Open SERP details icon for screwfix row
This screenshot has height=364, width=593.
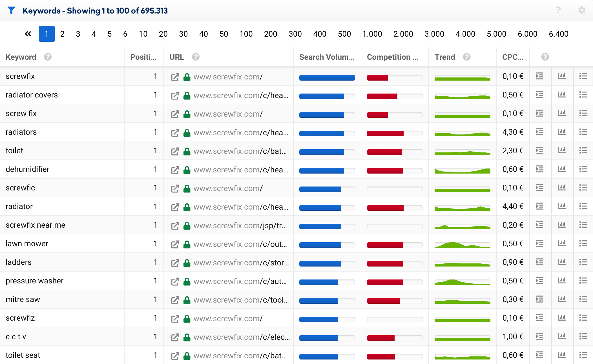point(540,76)
